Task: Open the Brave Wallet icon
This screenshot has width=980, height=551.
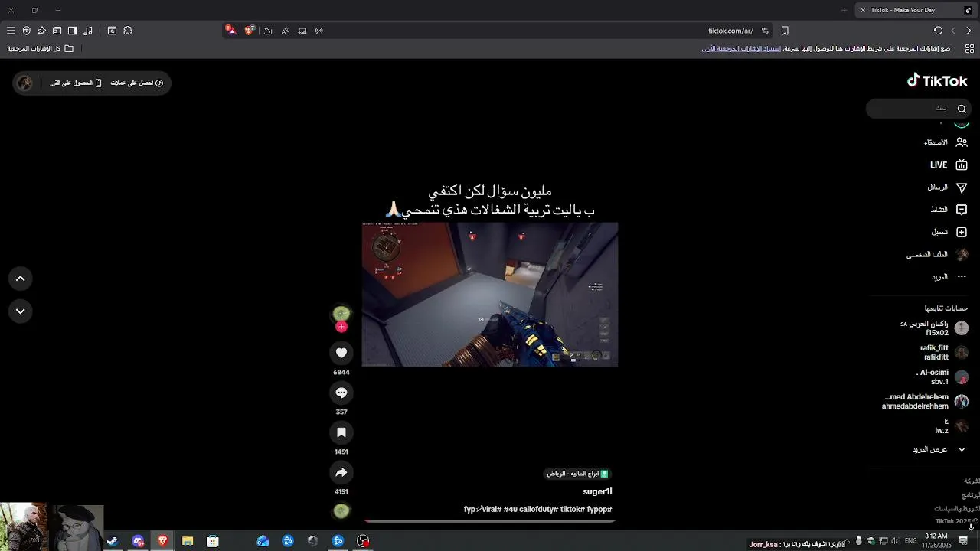Action: (57, 31)
